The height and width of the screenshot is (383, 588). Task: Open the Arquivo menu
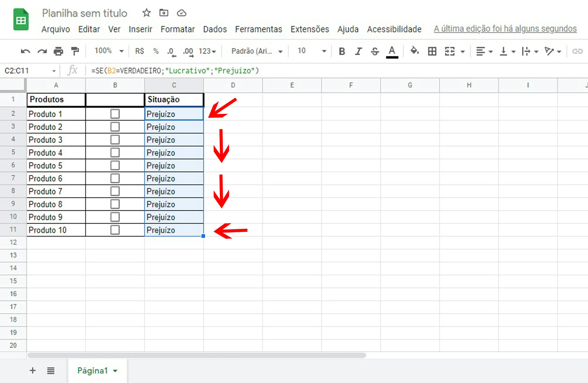pyautogui.click(x=56, y=29)
